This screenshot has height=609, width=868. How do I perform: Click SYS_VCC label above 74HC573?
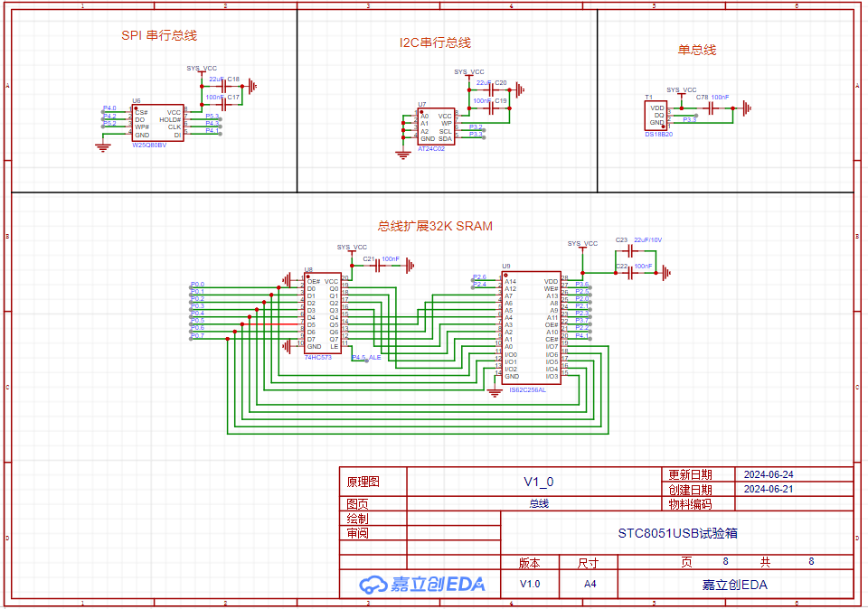[352, 247]
